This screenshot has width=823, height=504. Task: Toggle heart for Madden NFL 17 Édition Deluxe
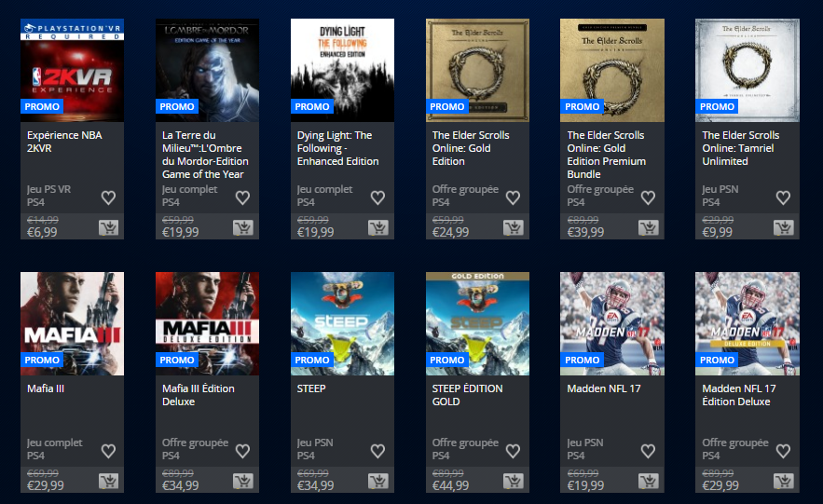click(x=783, y=451)
